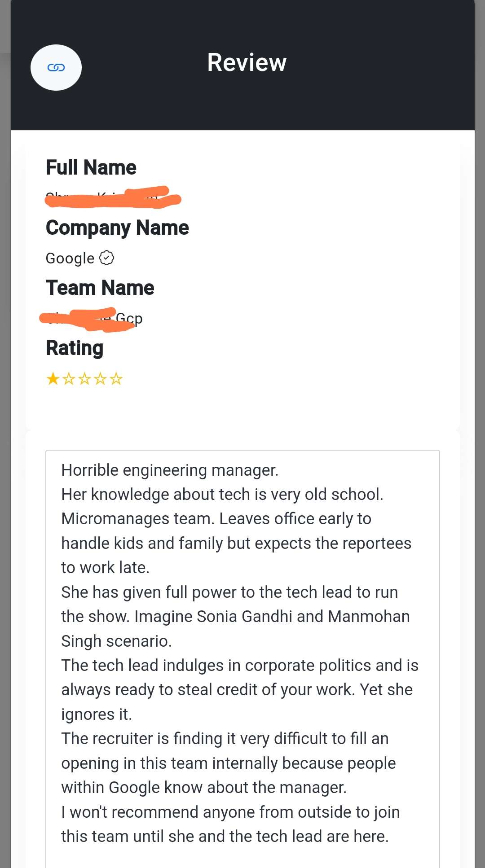Click the line 'Horrible engineering manager.'

[170, 470]
